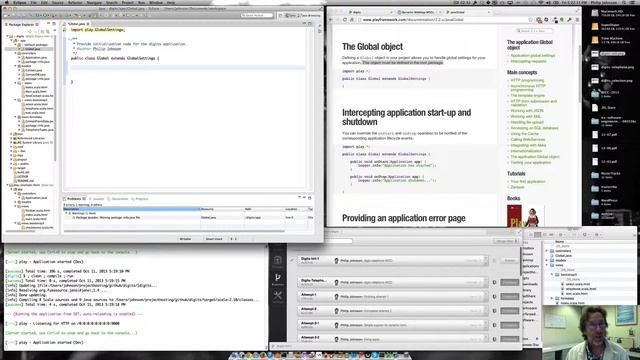Click browser back button
Screen dimensions: 640x360
click(x=331, y=20)
